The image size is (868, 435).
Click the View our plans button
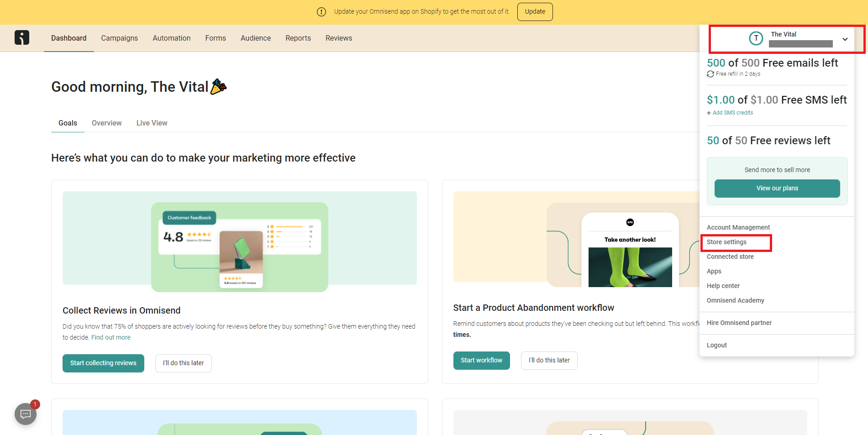coord(777,189)
